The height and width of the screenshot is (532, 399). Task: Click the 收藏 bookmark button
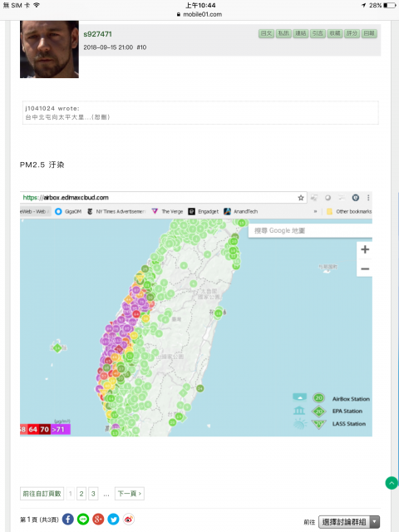point(335,33)
